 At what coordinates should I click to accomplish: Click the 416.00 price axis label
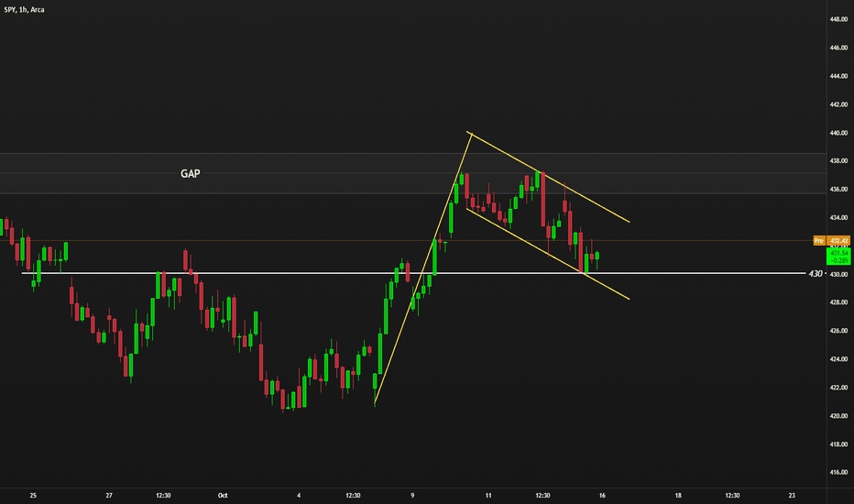[x=838, y=473]
